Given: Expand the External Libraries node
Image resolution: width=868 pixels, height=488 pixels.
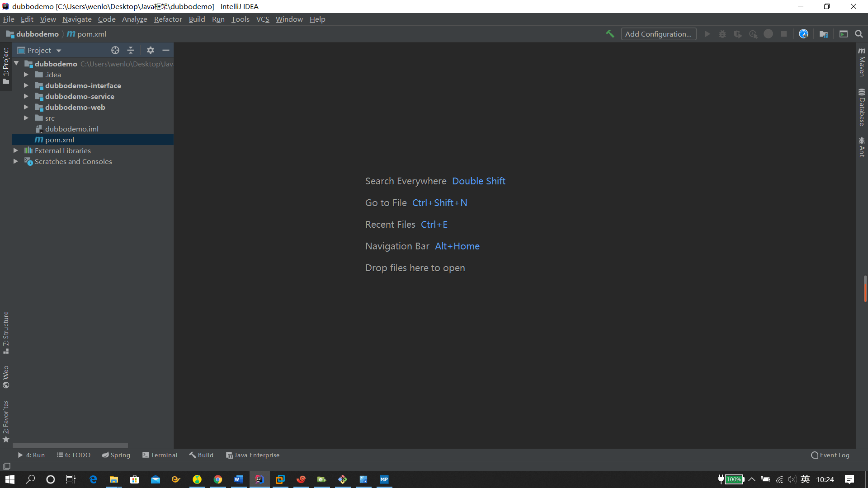Looking at the screenshot, I should pos(16,150).
